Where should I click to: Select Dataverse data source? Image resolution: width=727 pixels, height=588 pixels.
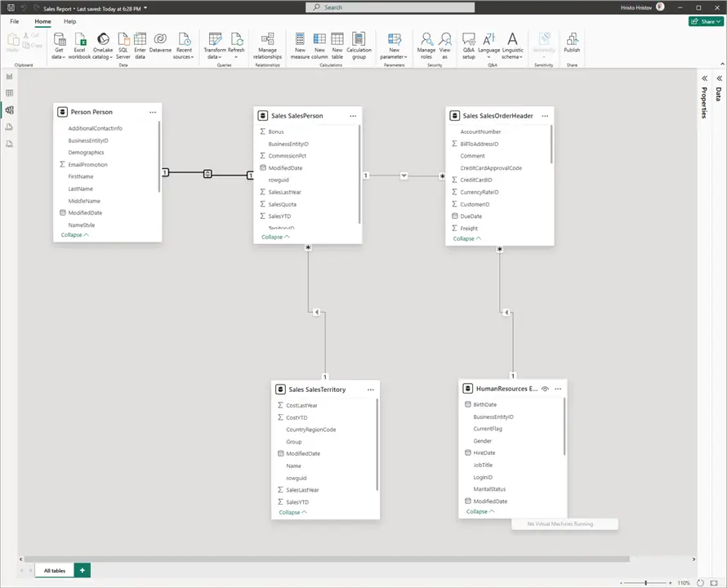pyautogui.click(x=160, y=42)
